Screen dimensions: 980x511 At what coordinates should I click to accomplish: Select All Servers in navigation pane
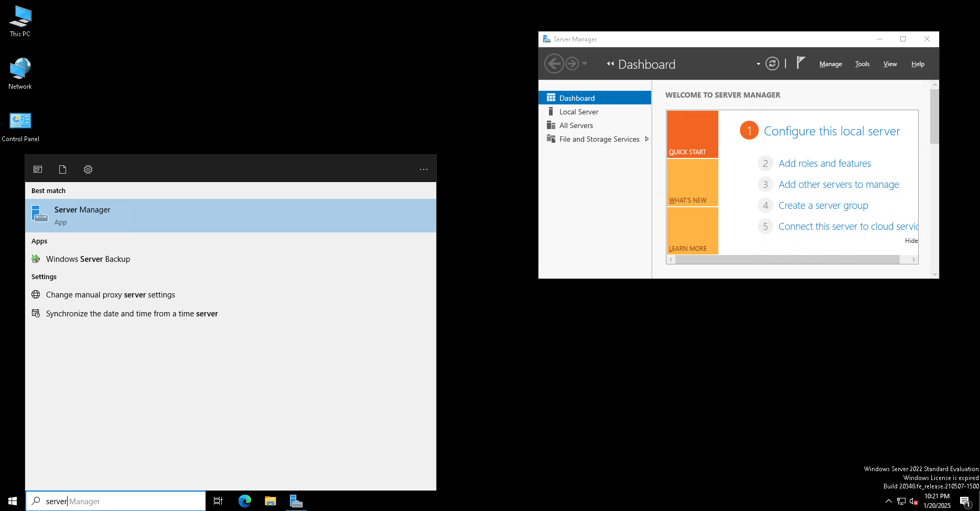595,125
